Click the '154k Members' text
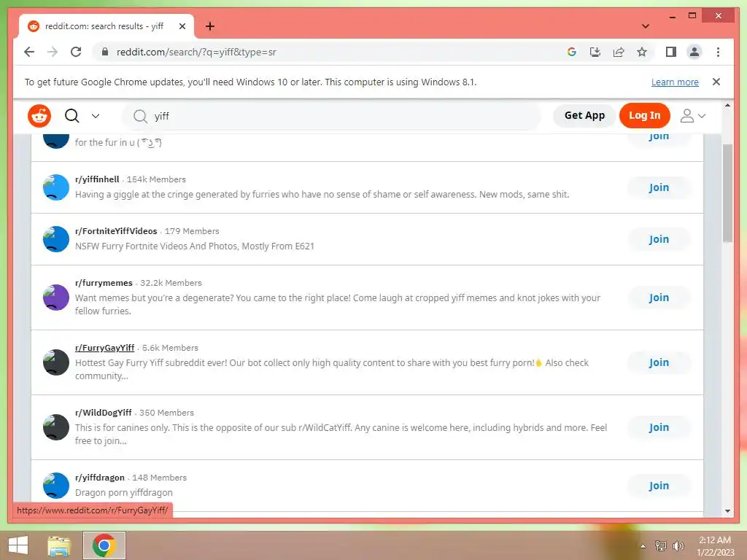The width and height of the screenshot is (747, 560). coord(156,179)
